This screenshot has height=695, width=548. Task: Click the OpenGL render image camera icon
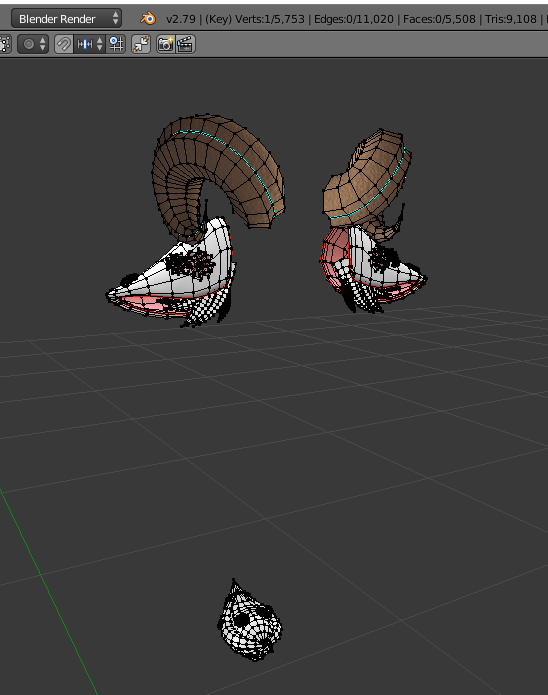click(x=166, y=44)
